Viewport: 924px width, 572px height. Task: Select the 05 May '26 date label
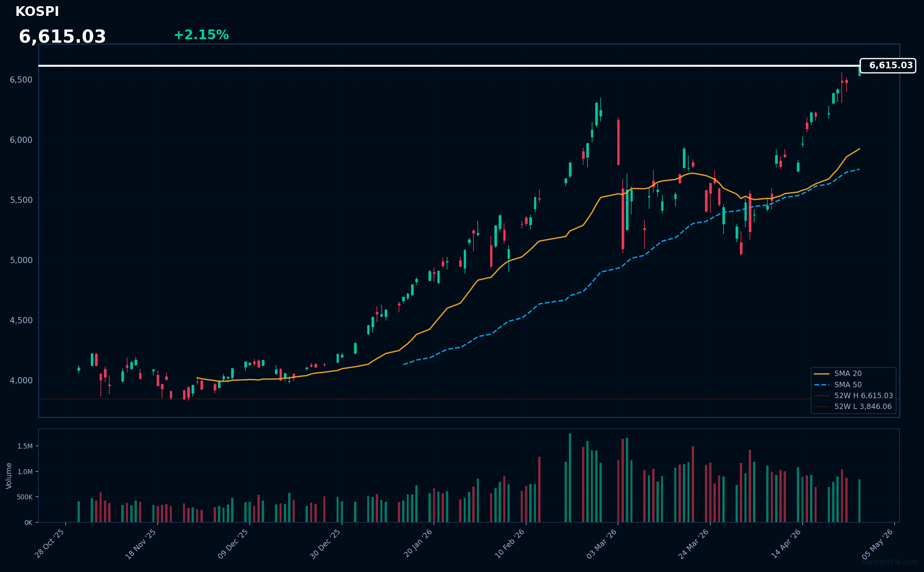[878, 544]
